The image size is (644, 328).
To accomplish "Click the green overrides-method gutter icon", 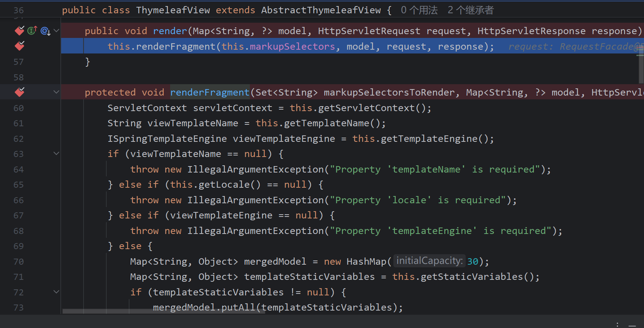I will click(x=32, y=30).
